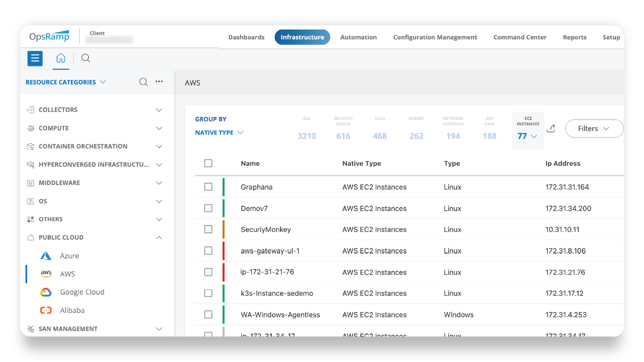This screenshot has width=644, height=362.
Task: Open the search magnifier next to home
Action: click(x=86, y=58)
